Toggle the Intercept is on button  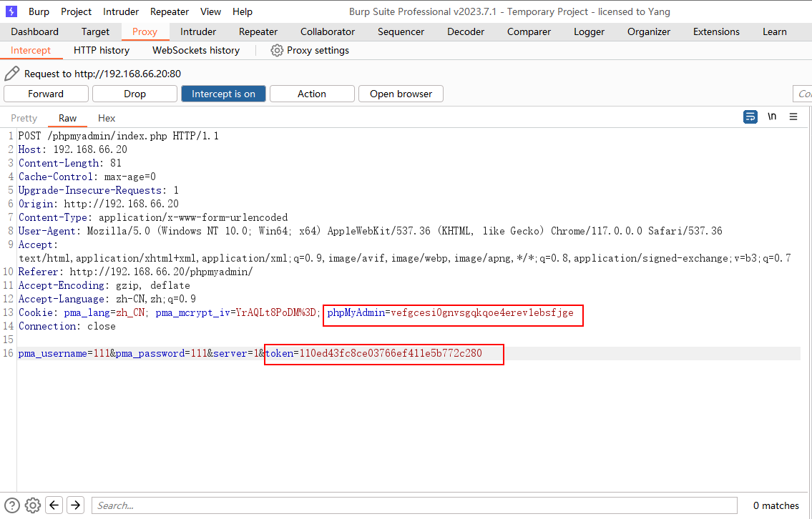tap(223, 94)
